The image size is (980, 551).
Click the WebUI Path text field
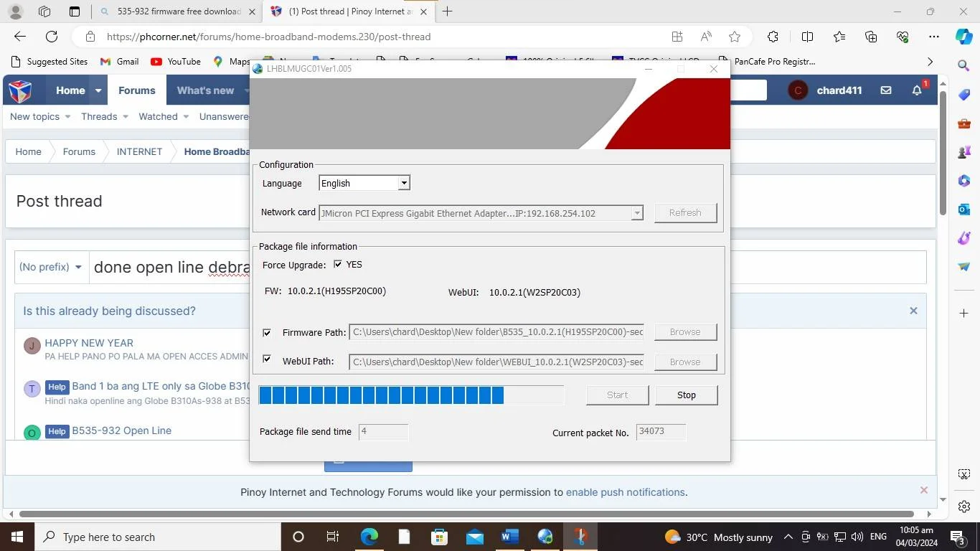coord(496,362)
